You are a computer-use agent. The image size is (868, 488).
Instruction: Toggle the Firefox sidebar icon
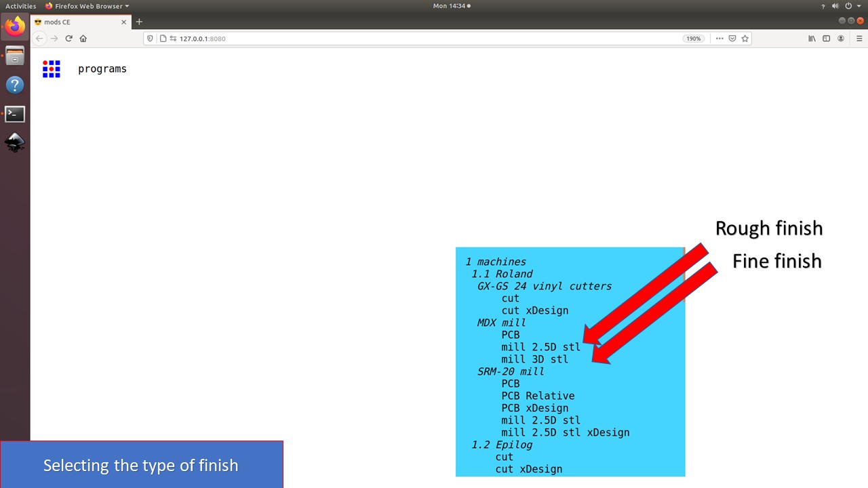click(826, 39)
